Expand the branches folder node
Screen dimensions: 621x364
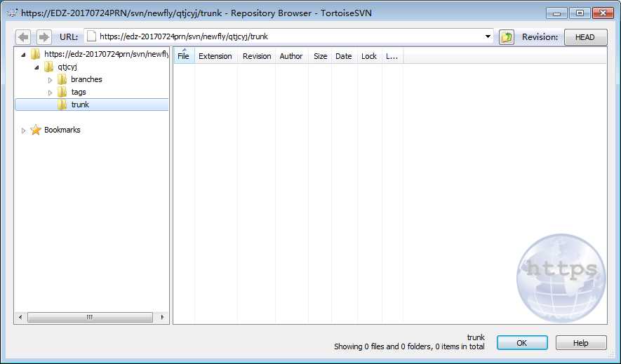coord(50,80)
